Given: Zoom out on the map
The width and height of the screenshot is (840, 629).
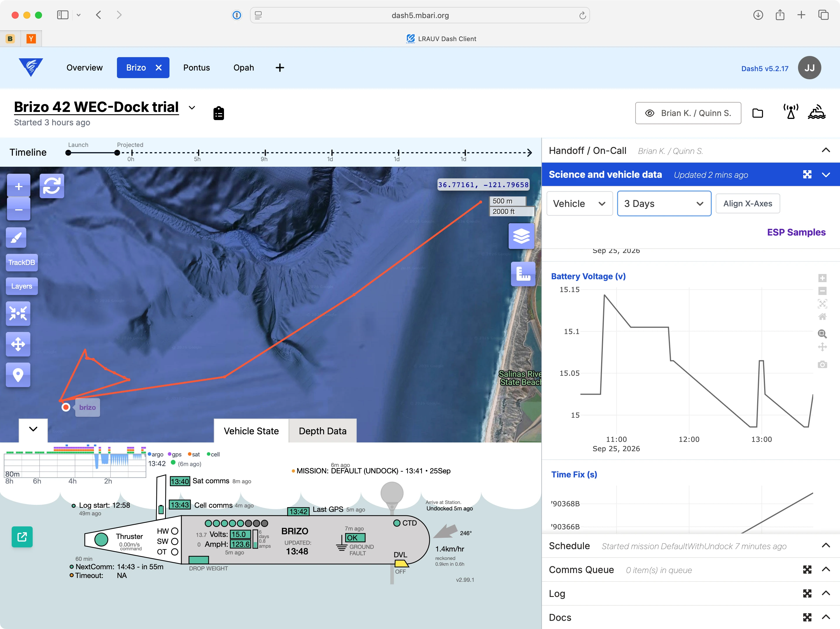Looking at the screenshot, I should pyautogui.click(x=19, y=209).
